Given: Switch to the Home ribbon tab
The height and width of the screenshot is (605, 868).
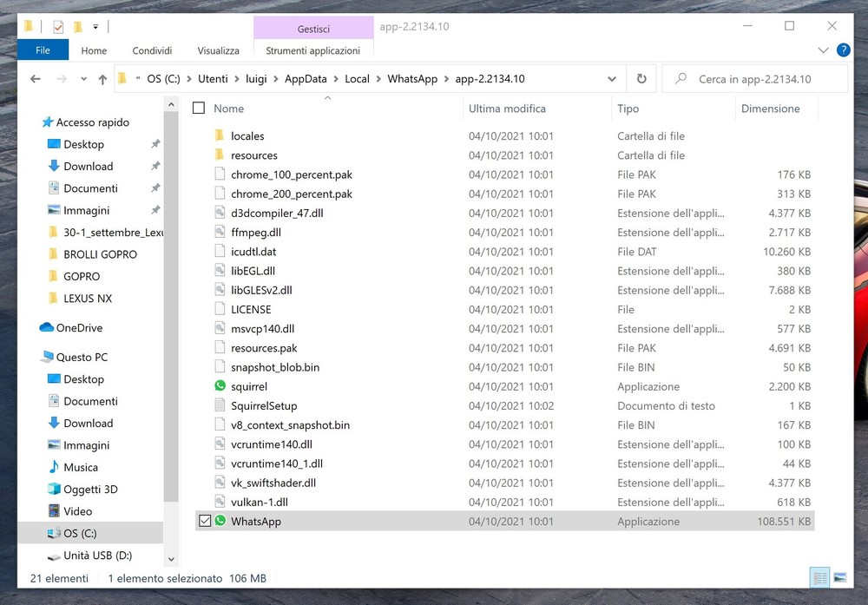Looking at the screenshot, I should (x=94, y=50).
